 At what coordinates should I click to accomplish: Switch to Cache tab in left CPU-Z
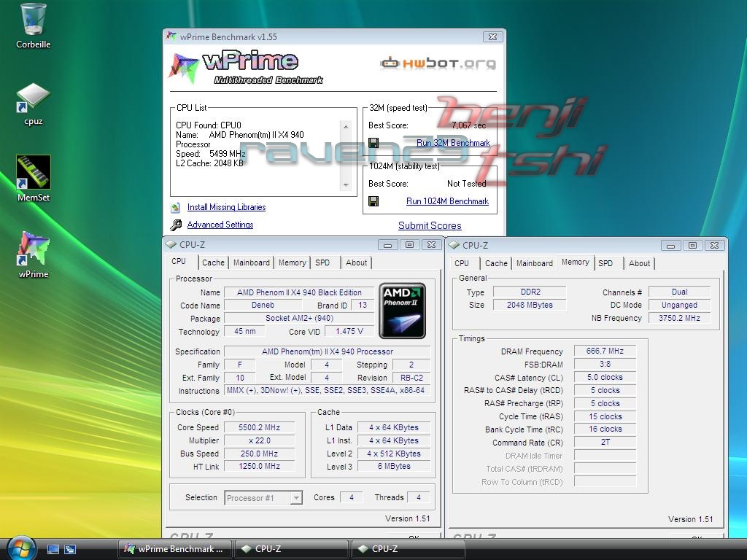pyautogui.click(x=213, y=262)
